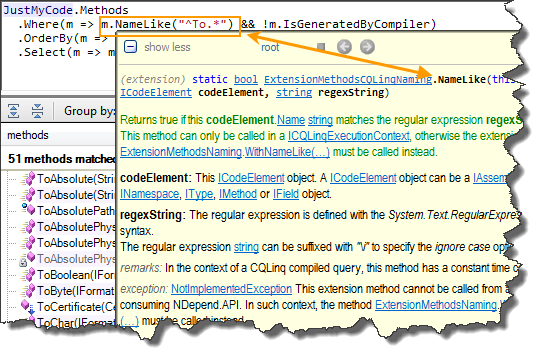Open the ExtensionMethodsCQLinqNaming link
This screenshot has height=360, width=547.
(x=348, y=80)
